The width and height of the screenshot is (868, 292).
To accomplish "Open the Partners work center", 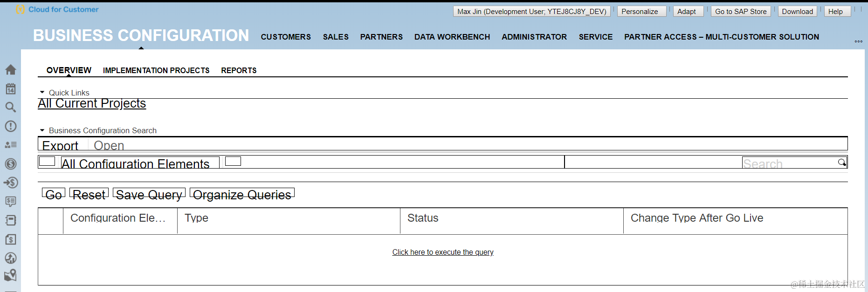I will click(x=381, y=37).
